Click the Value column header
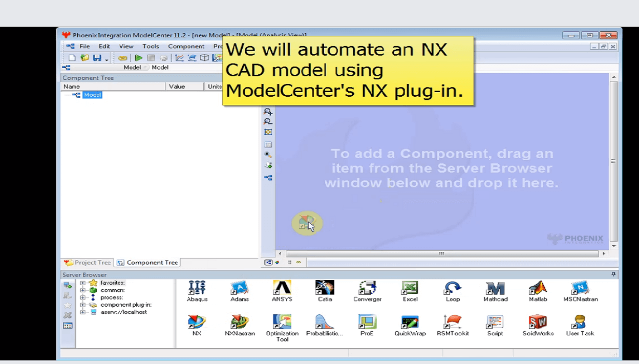This screenshot has width=639, height=364. [185, 87]
